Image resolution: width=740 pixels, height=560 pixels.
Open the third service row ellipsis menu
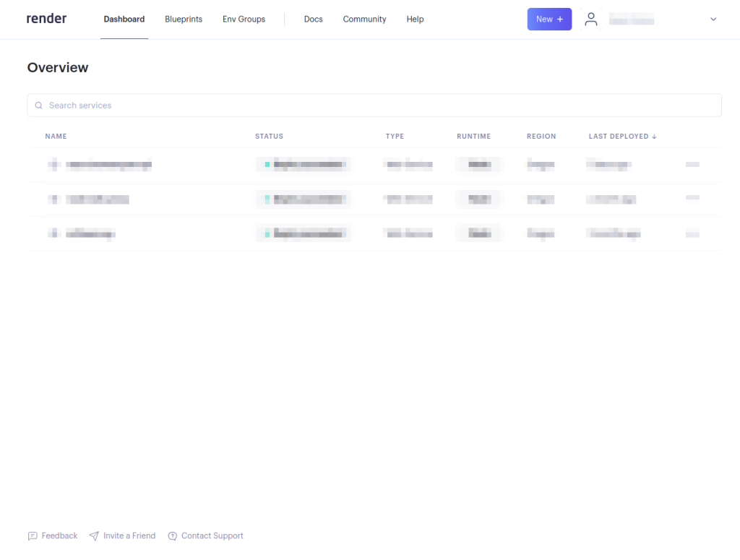pos(692,233)
